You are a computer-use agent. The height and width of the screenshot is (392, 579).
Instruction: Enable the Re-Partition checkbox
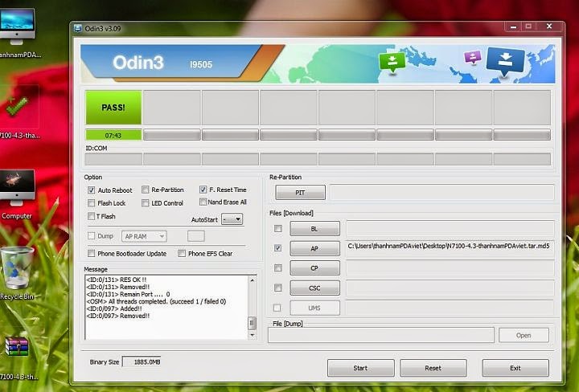click(x=145, y=190)
